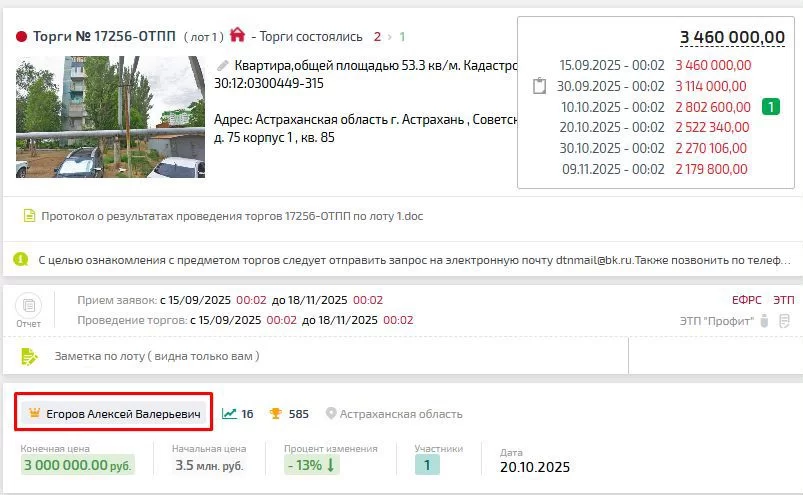803x495 pixels.
Task: Click the document icon right of ЭТП "Профит"
Action: point(784,321)
